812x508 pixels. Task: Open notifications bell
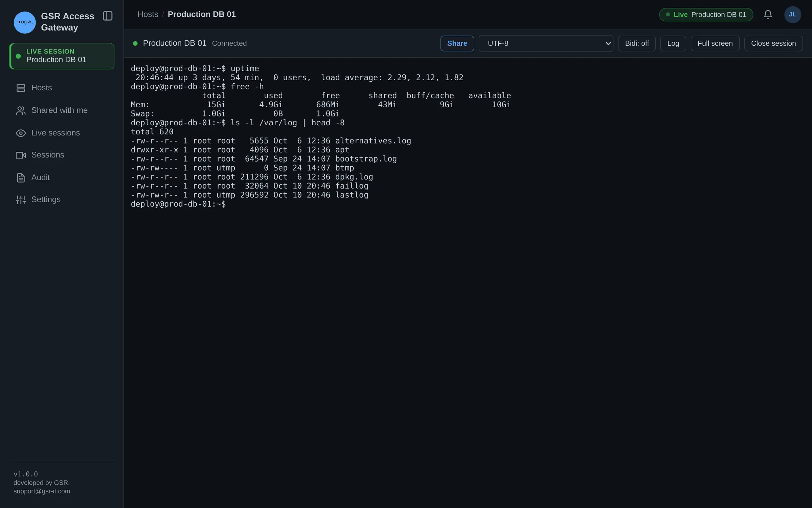click(768, 15)
